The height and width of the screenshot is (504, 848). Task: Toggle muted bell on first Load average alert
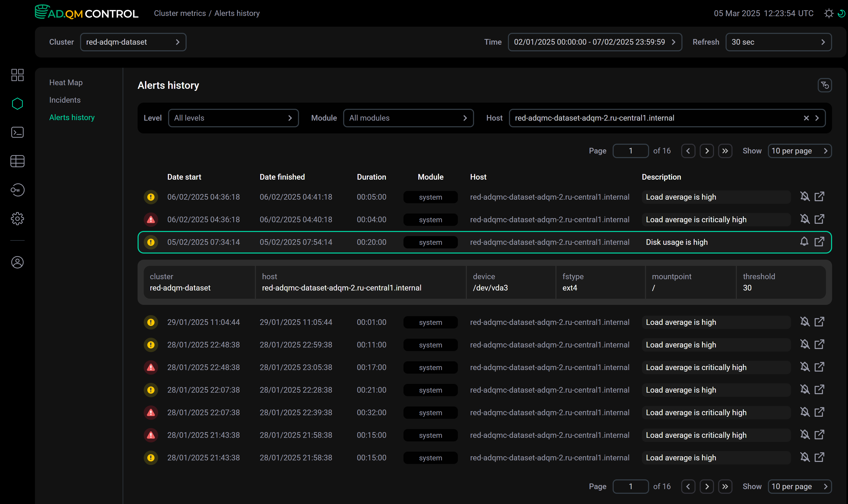805,196
